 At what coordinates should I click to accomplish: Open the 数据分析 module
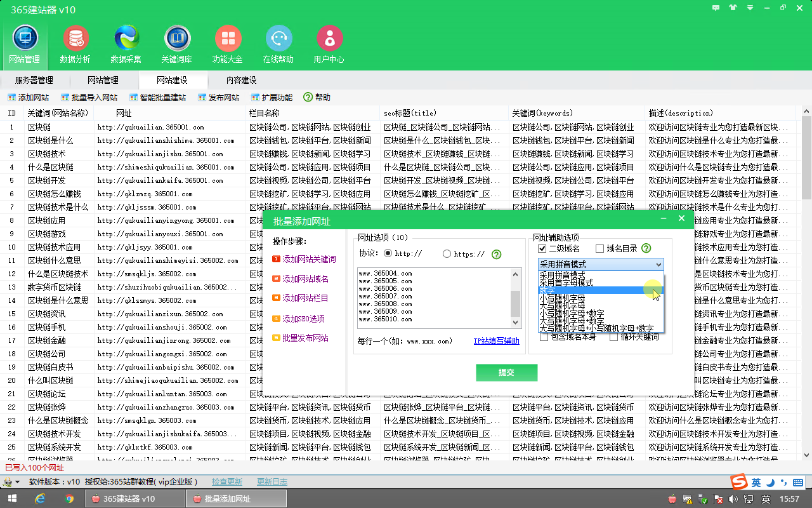75,45
